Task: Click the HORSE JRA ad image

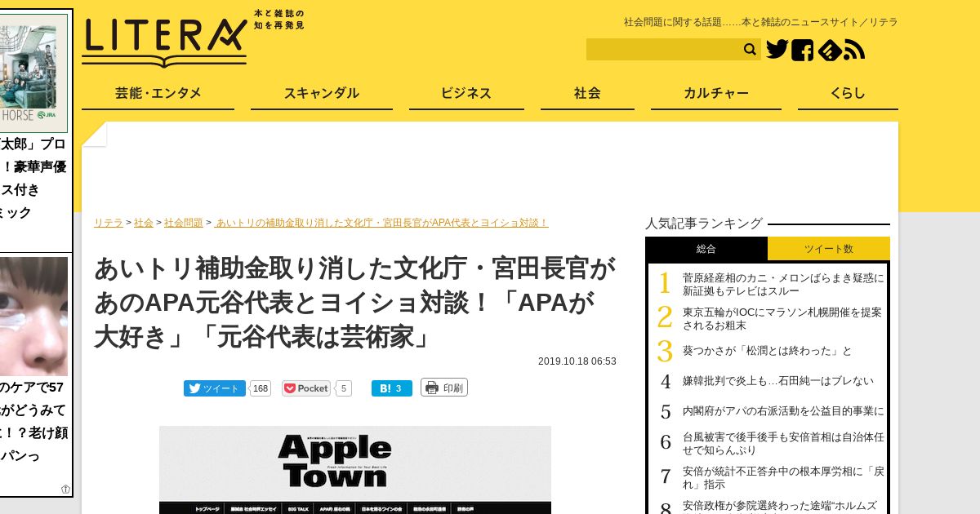Action: click(x=33, y=73)
